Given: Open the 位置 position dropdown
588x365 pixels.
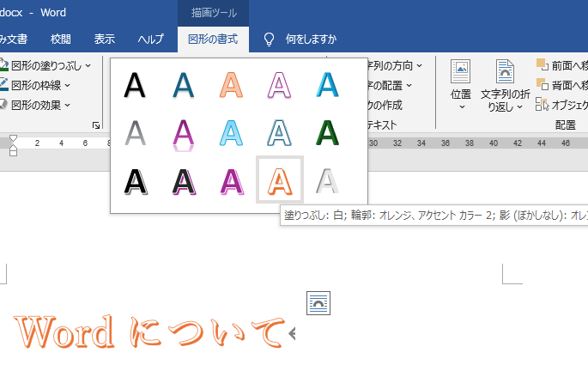Looking at the screenshot, I should point(460,85).
